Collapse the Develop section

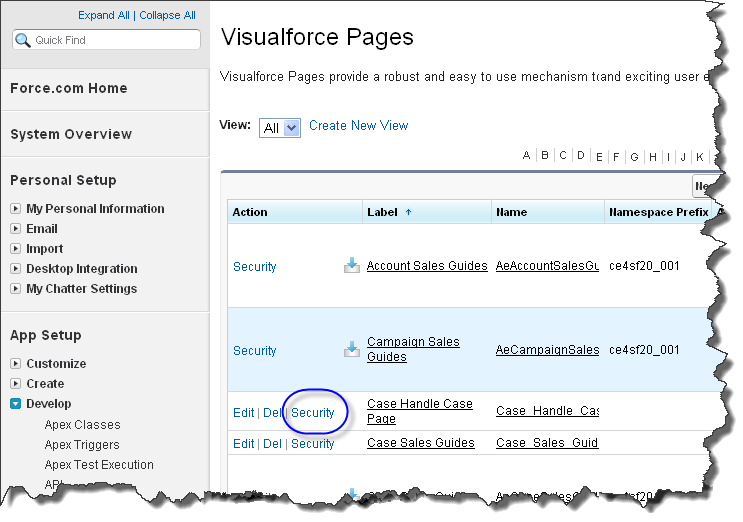coord(16,404)
